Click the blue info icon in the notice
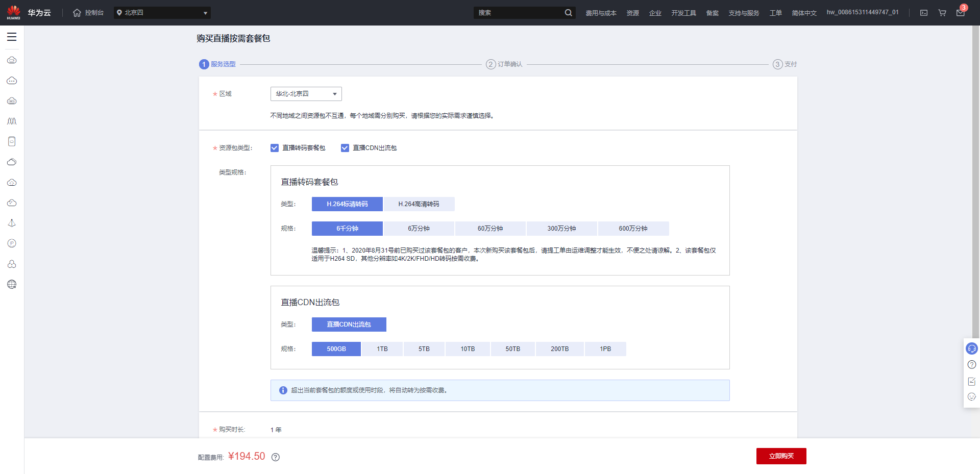The image size is (980, 474). [283, 390]
